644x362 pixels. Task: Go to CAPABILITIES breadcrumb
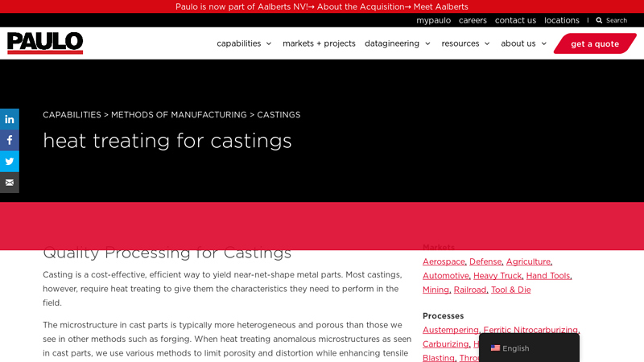72,115
